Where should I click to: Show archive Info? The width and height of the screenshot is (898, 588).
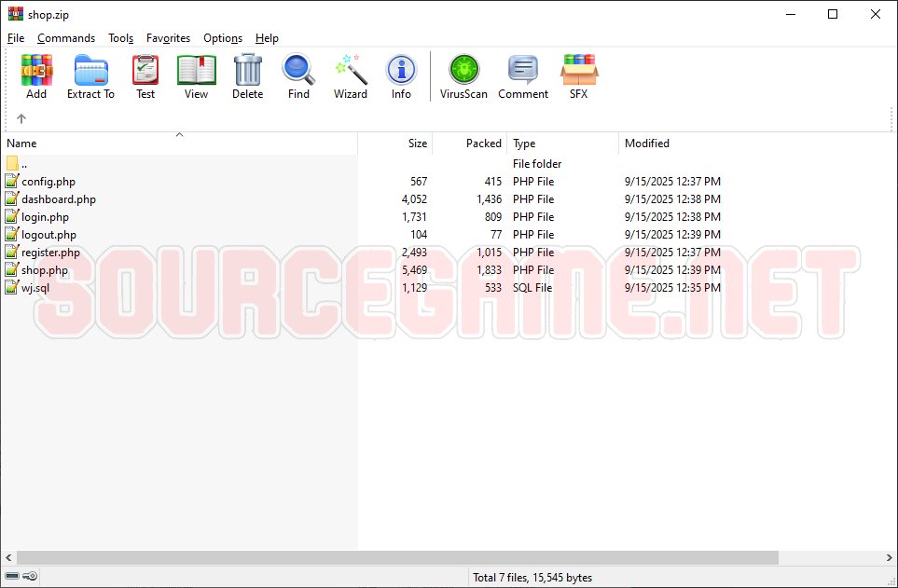point(401,75)
